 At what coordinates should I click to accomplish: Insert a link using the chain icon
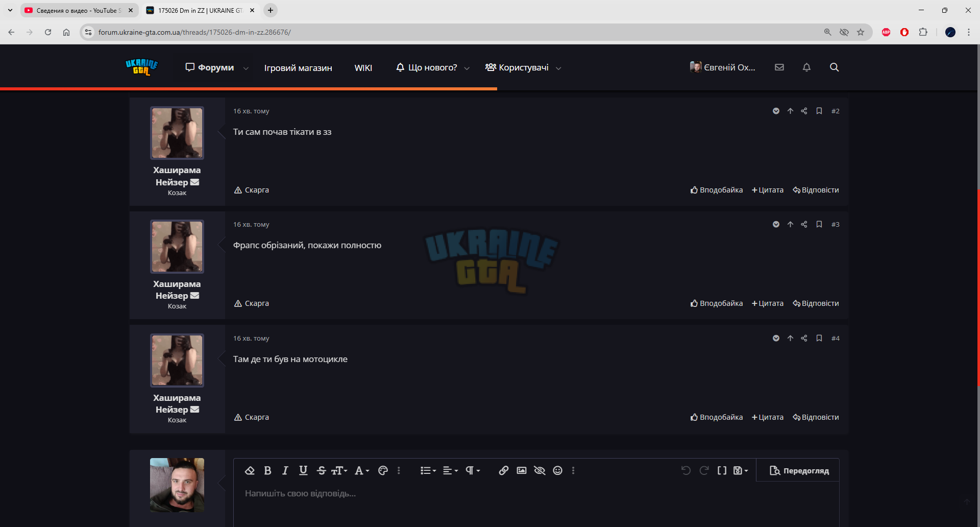tap(504, 470)
